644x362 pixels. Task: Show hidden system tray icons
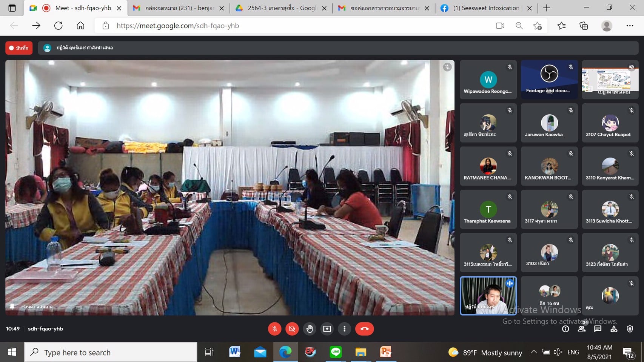(x=534, y=352)
